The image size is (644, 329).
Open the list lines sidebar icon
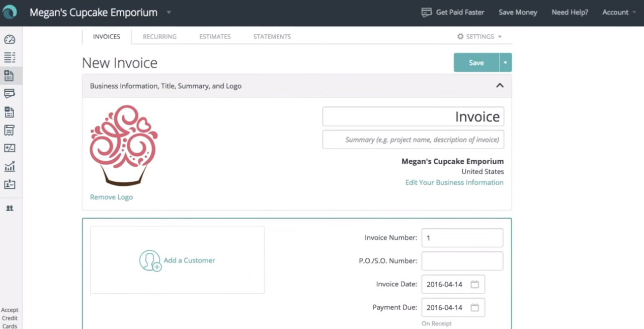click(x=10, y=57)
